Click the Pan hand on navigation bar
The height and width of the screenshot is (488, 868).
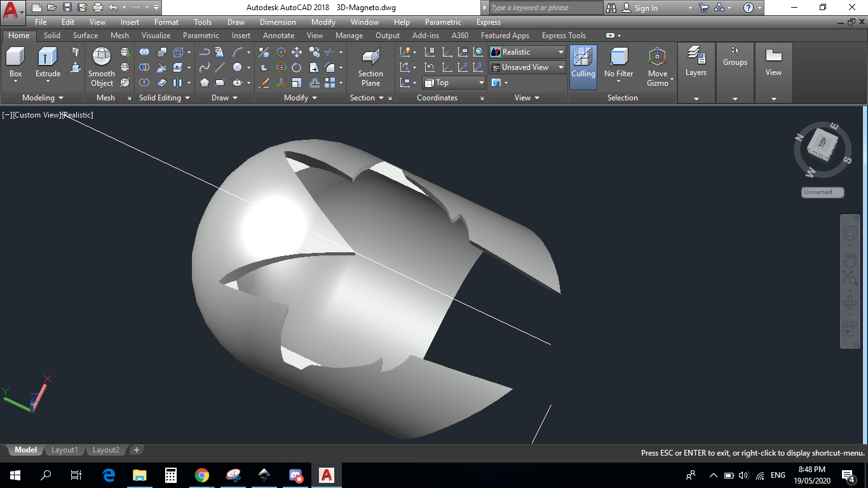point(850,260)
